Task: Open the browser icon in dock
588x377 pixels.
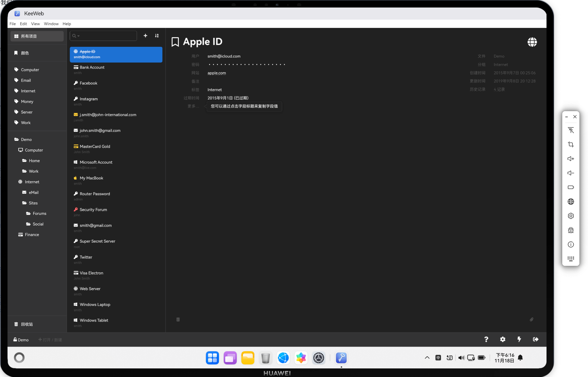Action: (x=283, y=358)
